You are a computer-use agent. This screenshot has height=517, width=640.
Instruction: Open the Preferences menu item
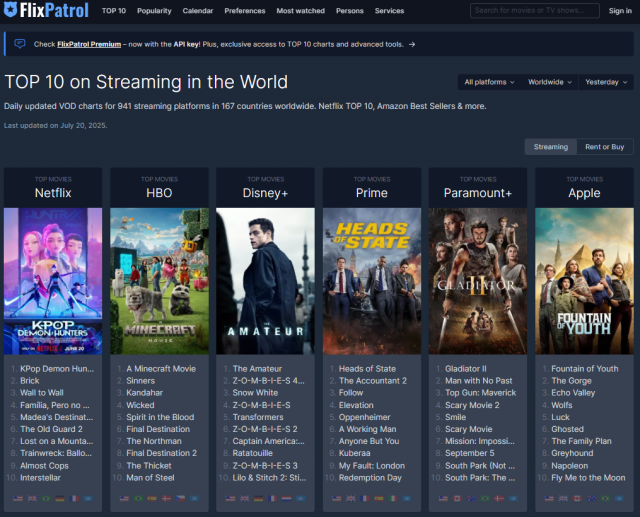pyautogui.click(x=245, y=11)
